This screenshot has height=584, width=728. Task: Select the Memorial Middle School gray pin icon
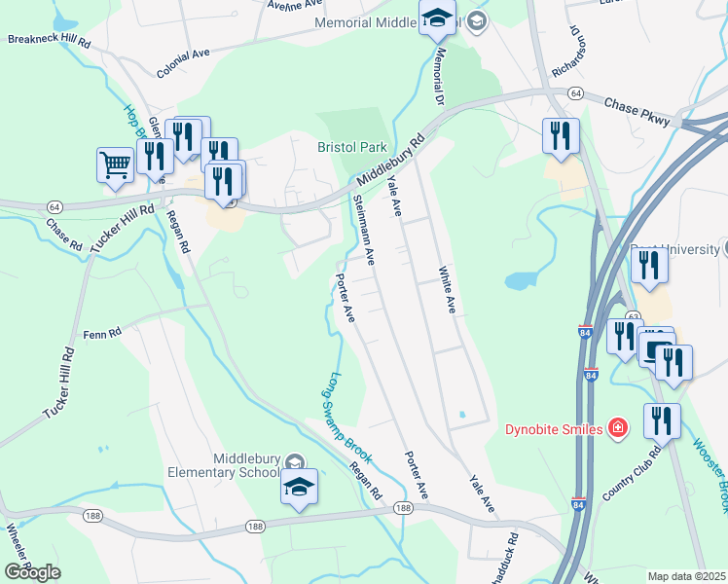click(476, 20)
